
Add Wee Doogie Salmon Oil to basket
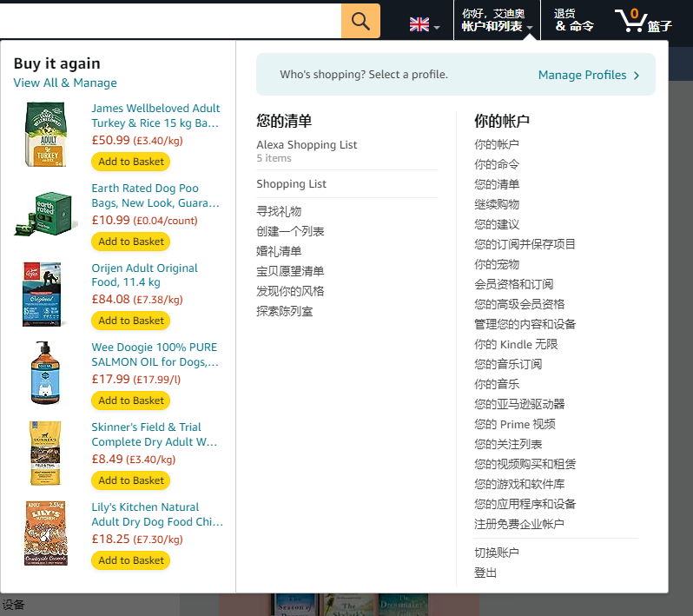[131, 401]
